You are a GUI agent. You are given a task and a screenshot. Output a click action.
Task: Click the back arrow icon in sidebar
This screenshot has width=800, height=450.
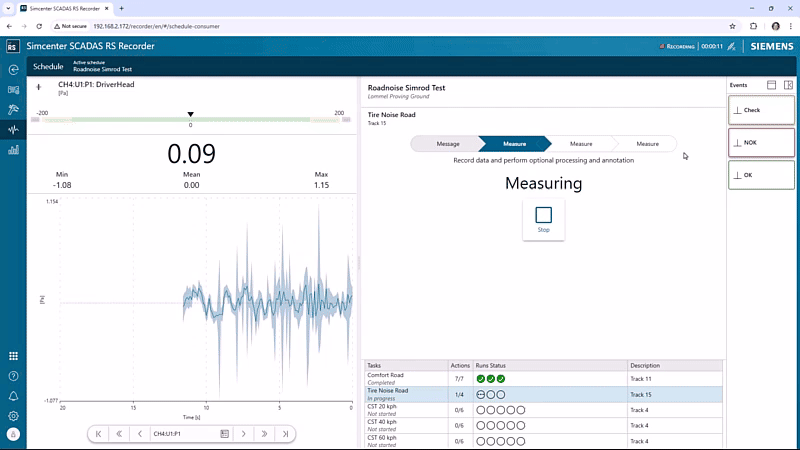(x=13, y=70)
